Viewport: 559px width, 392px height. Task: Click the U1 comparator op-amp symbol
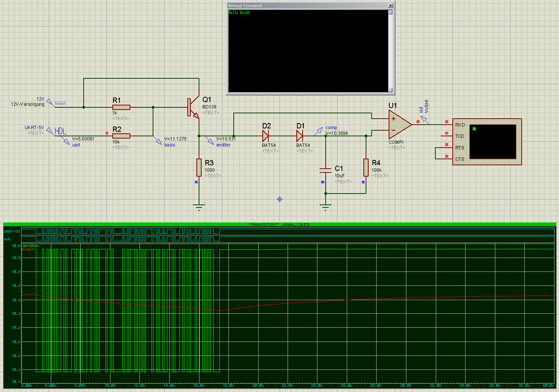pyautogui.click(x=398, y=124)
